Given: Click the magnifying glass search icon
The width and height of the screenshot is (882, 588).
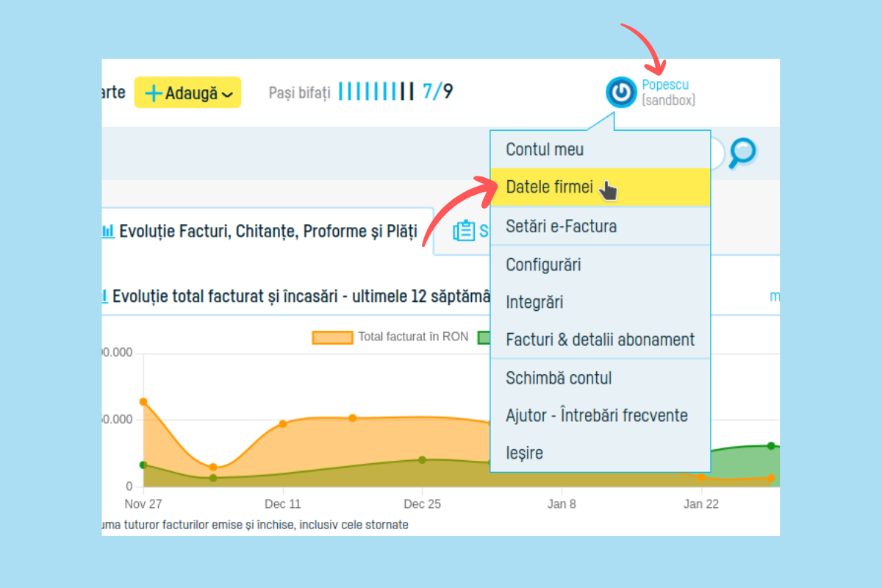Looking at the screenshot, I should tap(742, 152).
